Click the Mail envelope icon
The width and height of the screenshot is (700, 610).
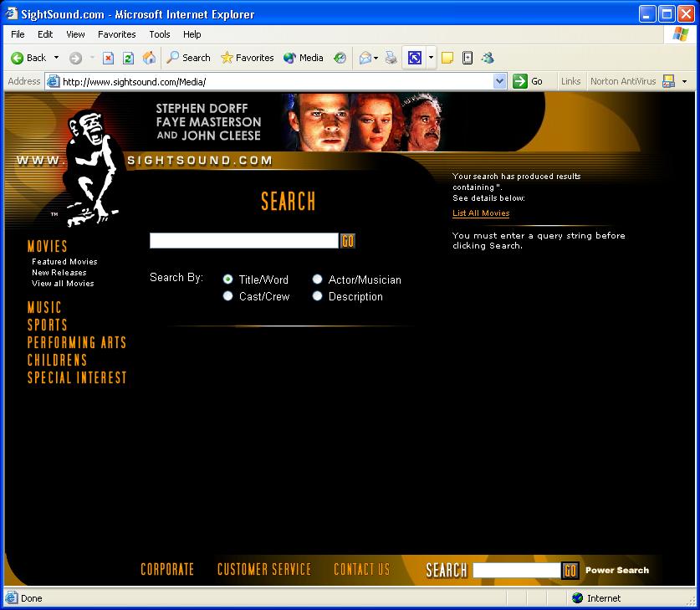coord(365,58)
